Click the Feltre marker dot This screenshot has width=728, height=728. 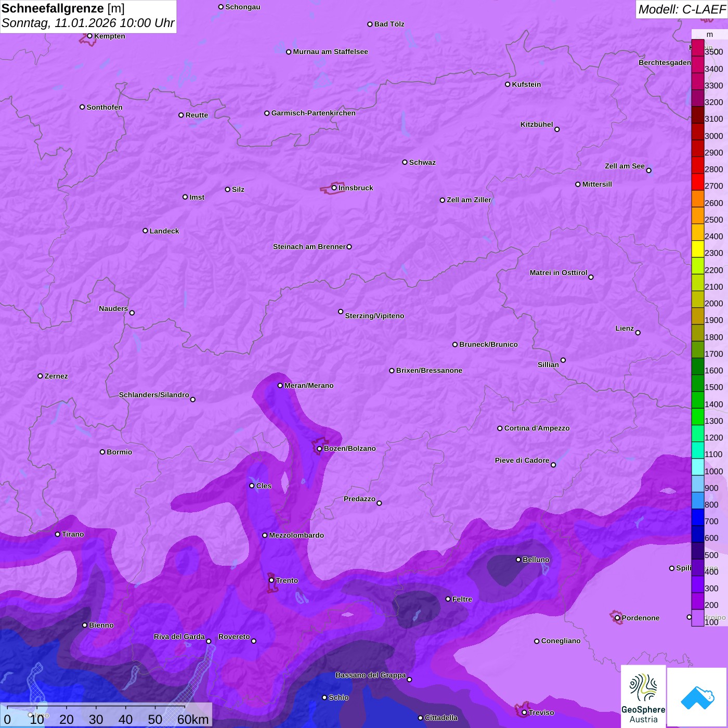click(x=448, y=599)
